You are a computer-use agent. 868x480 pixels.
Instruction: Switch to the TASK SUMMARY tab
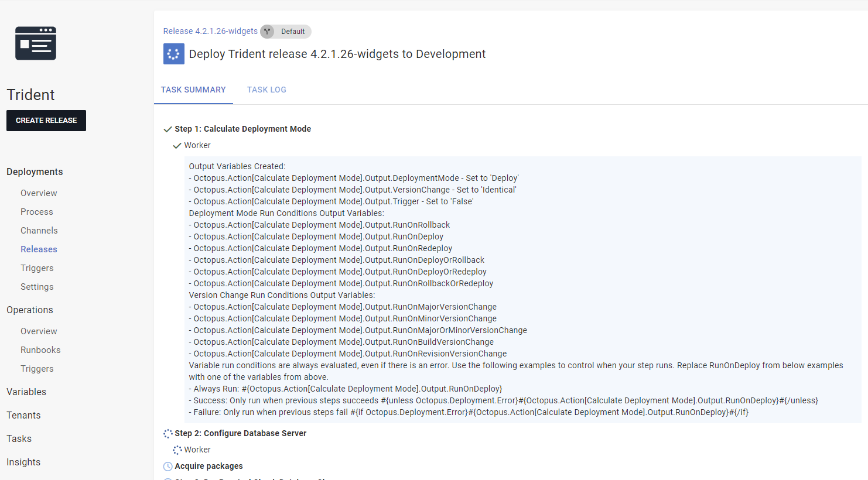point(193,90)
